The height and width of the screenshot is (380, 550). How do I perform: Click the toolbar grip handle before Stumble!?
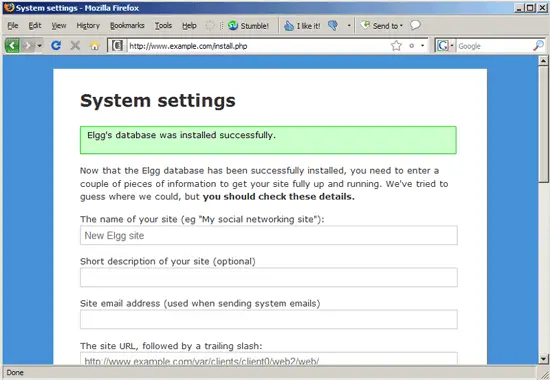pyautogui.click(x=221, y=26)
